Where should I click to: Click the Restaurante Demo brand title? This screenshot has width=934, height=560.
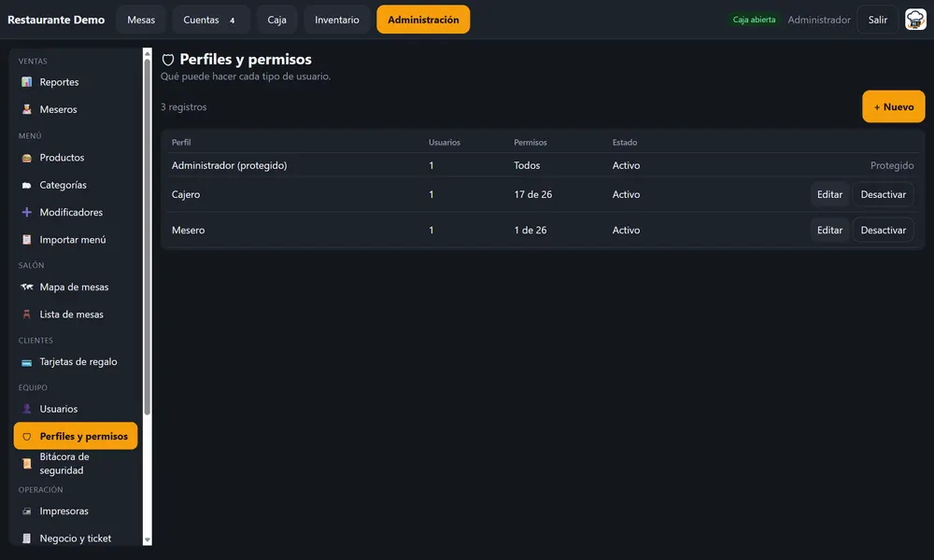(x=56, y=20)
